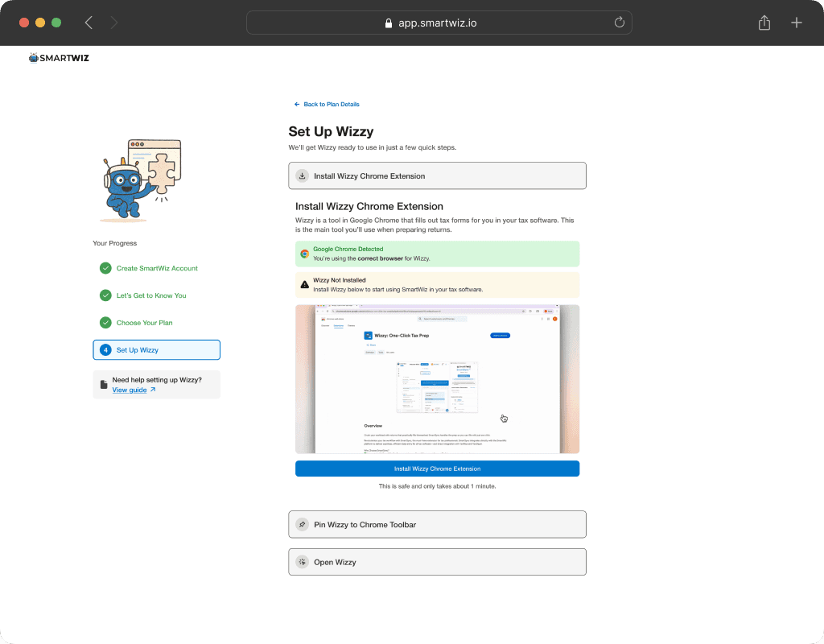Click the warning icon in the Wizzy Not Installed banner

[304, 283]
